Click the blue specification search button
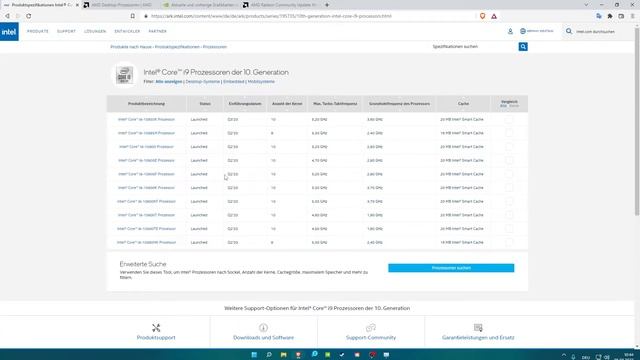Viewport: 640px width, 360px height. coord(523,47)
